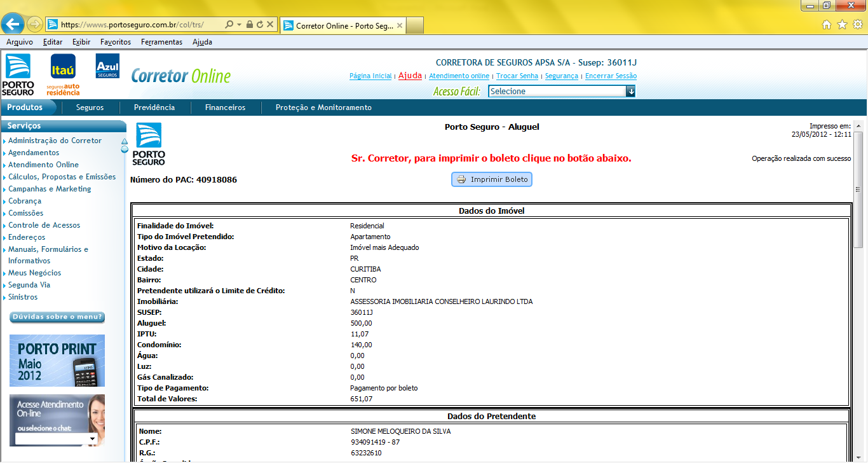Screen dimensions: 868x463
Task: Click the Azul Seguros logo
Action: tap(107, 66)
